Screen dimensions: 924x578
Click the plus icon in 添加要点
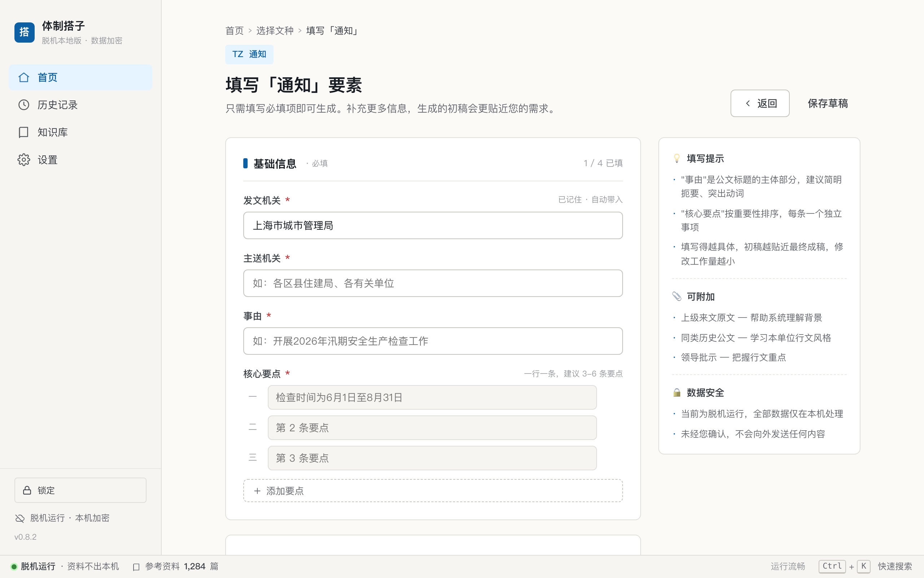pos(257,491)
